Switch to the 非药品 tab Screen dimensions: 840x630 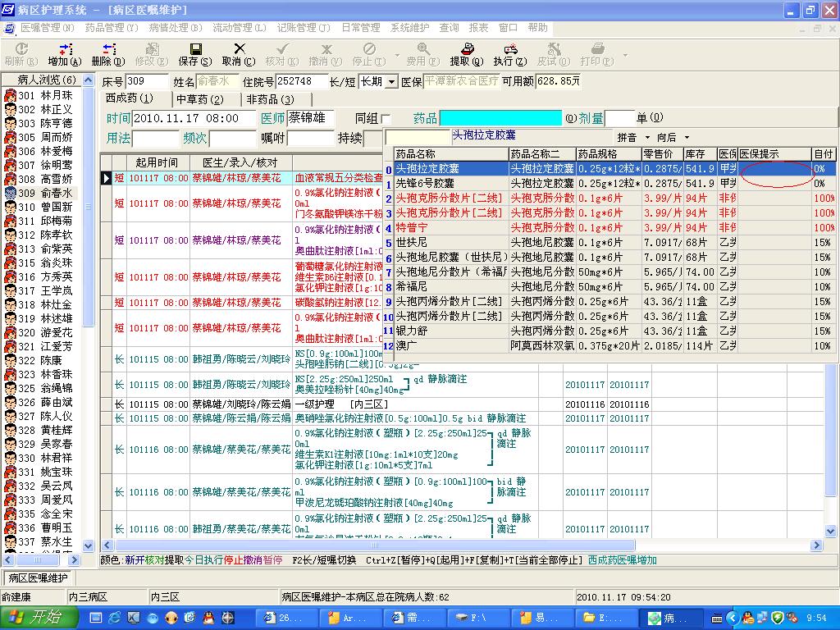270,99
